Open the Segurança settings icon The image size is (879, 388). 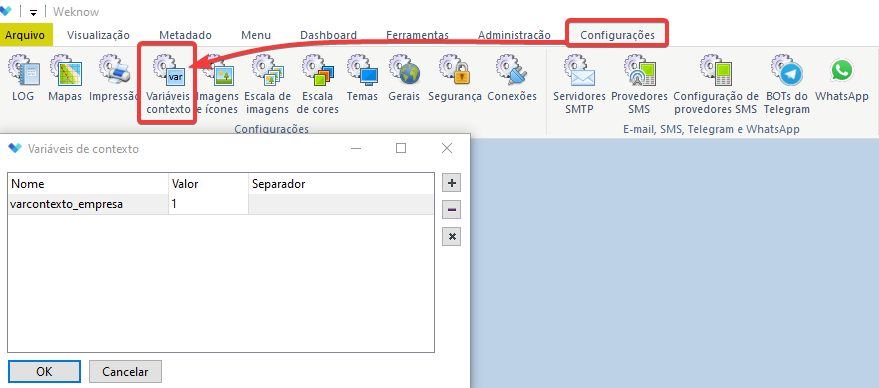pos(455,78)
